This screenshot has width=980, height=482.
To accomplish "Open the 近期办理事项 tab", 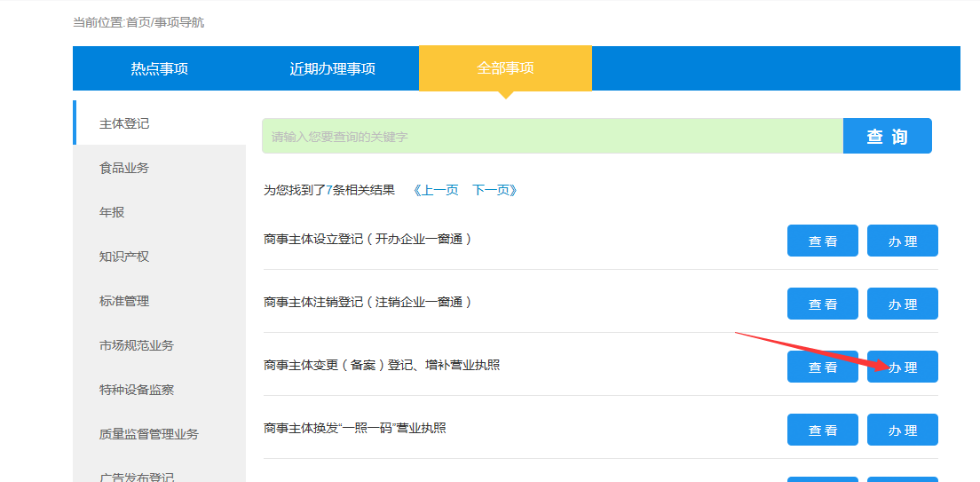I will click(332, 68).
